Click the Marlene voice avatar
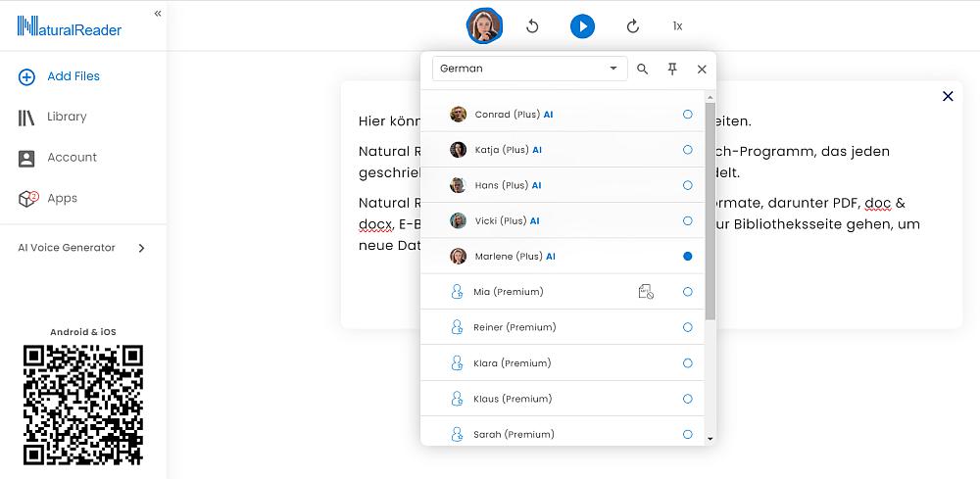The width and height of the screenshot is (980, 479). (458, 257)
